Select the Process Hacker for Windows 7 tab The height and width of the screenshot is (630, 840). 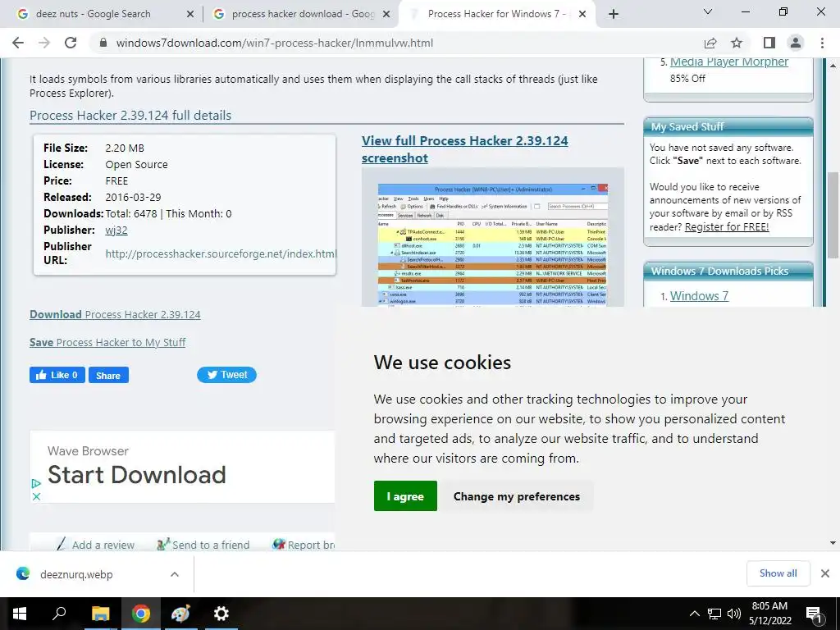tap(496, 14)
